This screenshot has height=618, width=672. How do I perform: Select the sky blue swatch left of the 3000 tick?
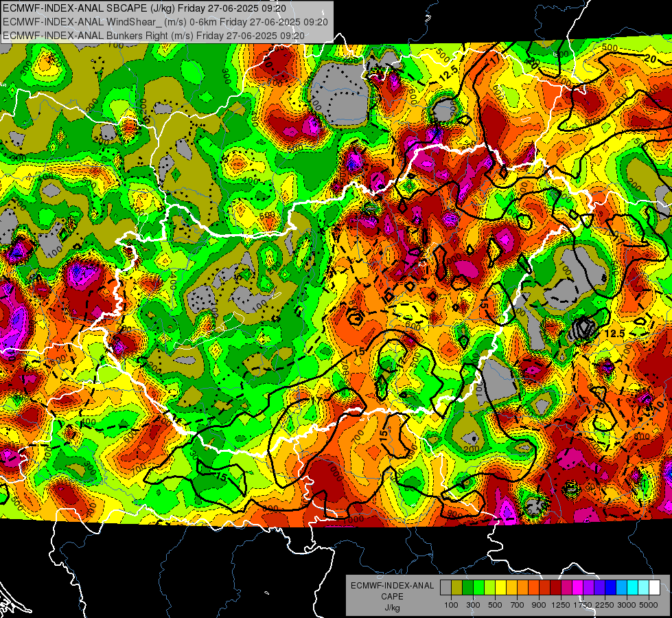tap(621, 588)
